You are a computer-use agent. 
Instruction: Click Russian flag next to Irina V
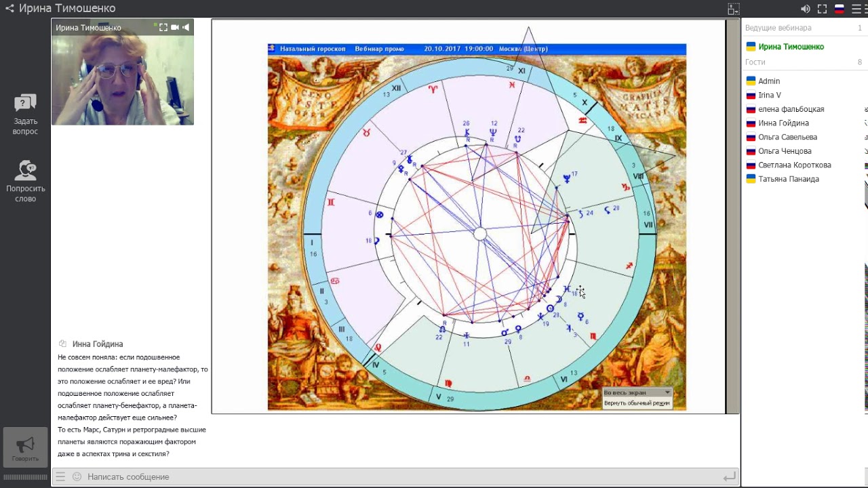[x=751, y=95]
